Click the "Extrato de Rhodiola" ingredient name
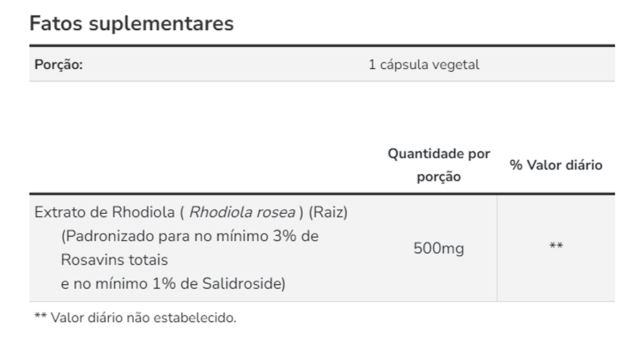Viewport: 644px width, 338px height. pyautogui.click(x=104, y=213)
